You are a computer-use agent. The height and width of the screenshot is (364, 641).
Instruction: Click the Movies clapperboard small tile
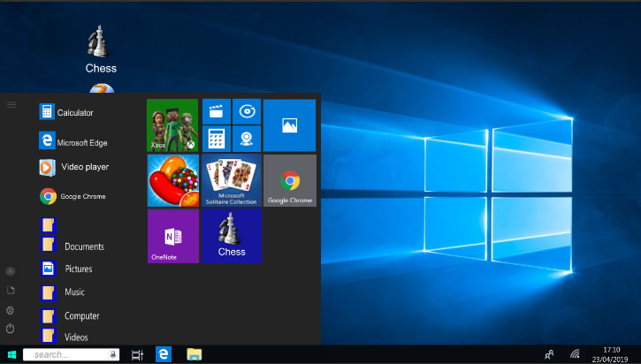tap(217, 111)
